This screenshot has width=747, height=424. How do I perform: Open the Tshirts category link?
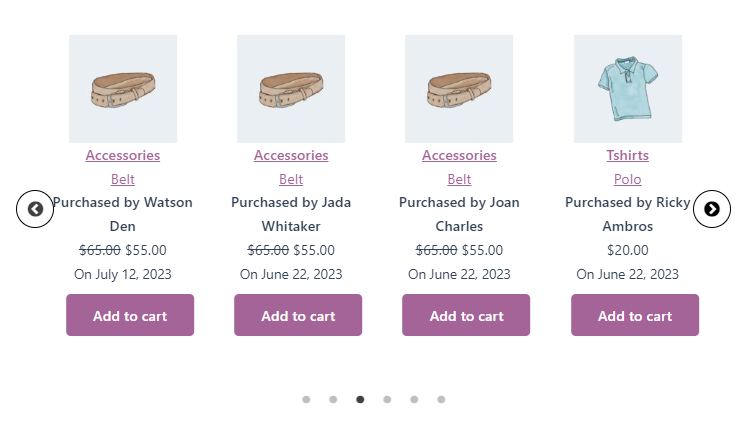pos(627,155)
